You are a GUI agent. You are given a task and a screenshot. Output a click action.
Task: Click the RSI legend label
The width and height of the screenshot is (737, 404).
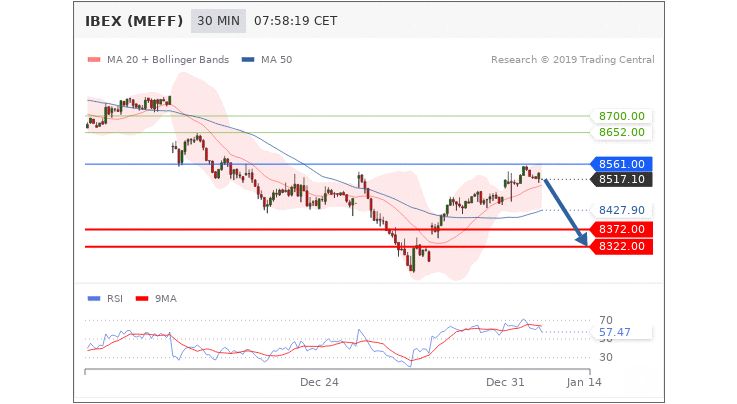tap(115, 299)
